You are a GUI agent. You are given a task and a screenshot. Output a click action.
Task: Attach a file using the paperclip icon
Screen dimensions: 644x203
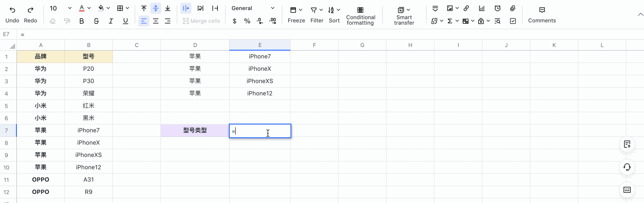(513, 9)
